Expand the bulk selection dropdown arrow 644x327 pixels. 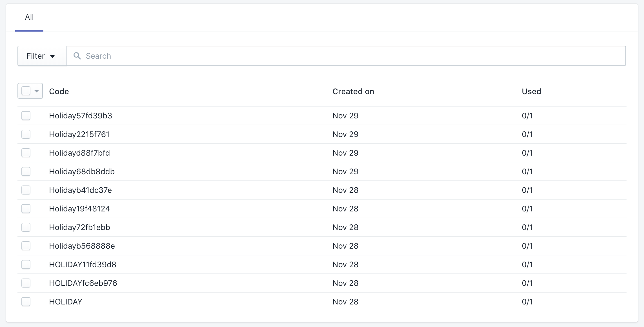click(x=37, y=91)
